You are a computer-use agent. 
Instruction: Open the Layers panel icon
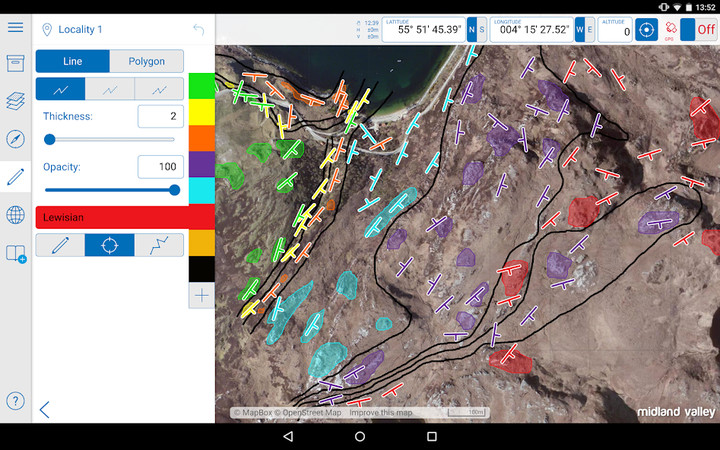click(15, 101)
